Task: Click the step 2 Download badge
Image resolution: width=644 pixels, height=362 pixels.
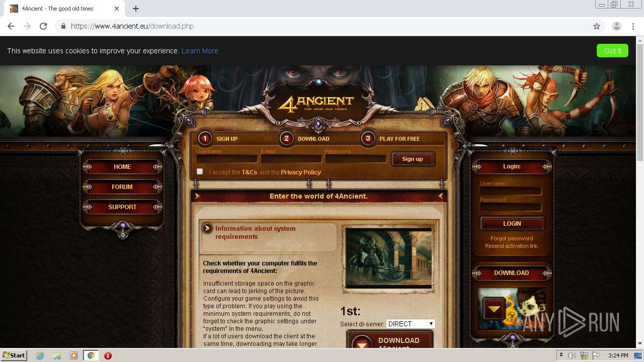Action: tap(286, 138)
